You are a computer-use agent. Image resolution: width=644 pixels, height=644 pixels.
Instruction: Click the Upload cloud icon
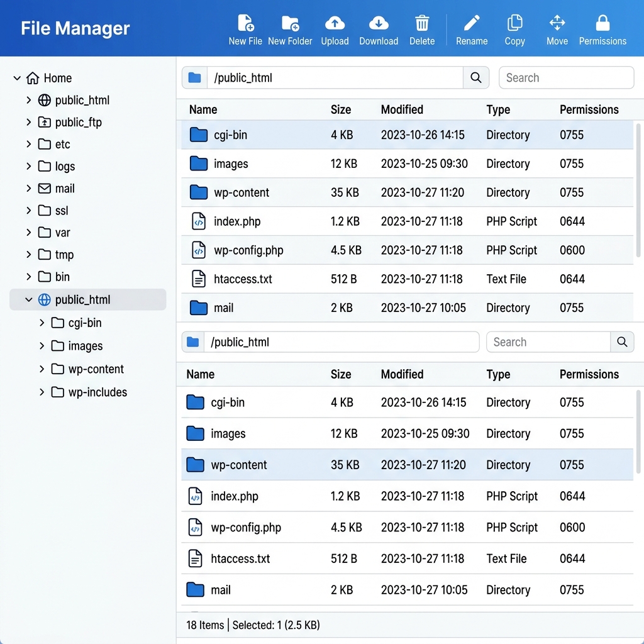(335, 23)
